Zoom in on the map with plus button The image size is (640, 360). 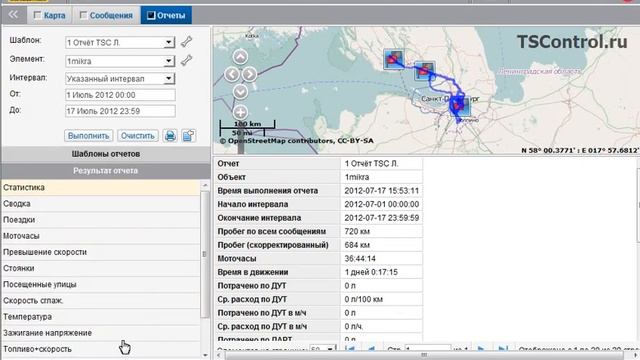coord(240,112)
